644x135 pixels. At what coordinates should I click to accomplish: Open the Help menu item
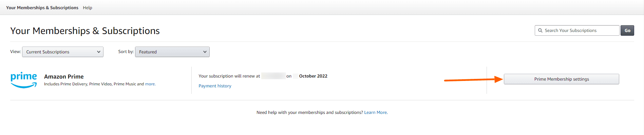[x=88, y=7]
